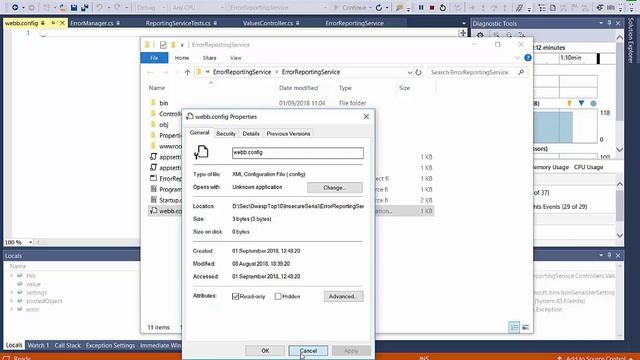Viewport: 640px width, 360px height.
Task: Pin the webb.config editor tab
Action: (x=53, y=23)
